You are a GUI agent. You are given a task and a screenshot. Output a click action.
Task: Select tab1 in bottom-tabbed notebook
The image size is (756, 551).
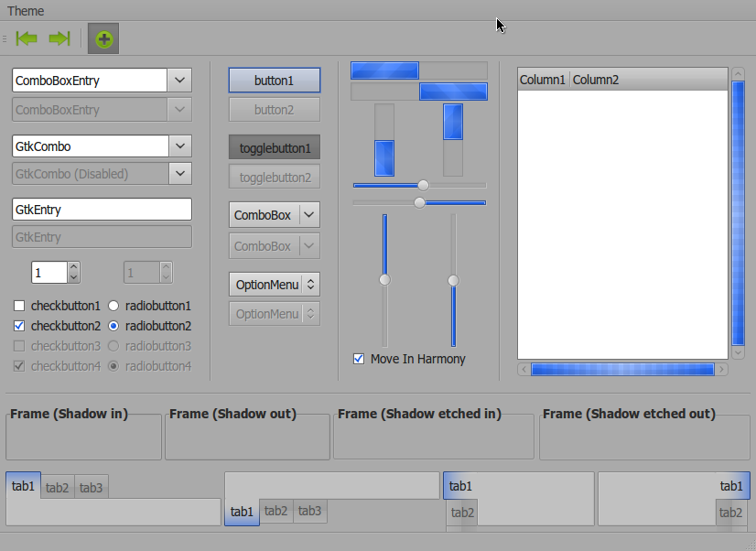242,512
